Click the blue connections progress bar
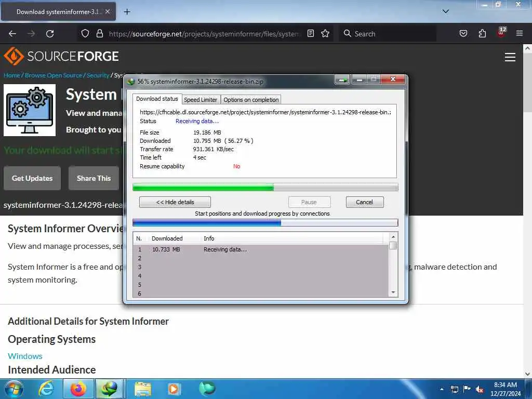Screen dimensions: 532x399 pos(265,222)
